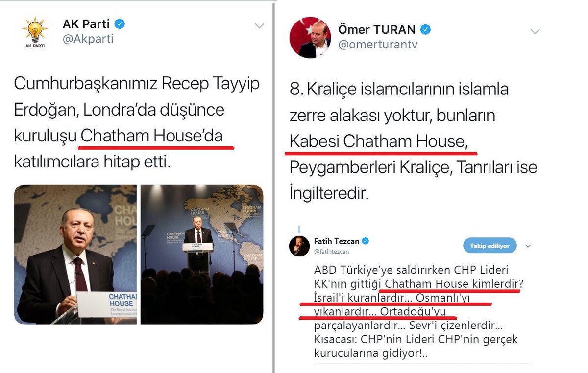Open the AK Parti profile avatar
This screenshot has width=588, height=373.
[x=35, y=32]
